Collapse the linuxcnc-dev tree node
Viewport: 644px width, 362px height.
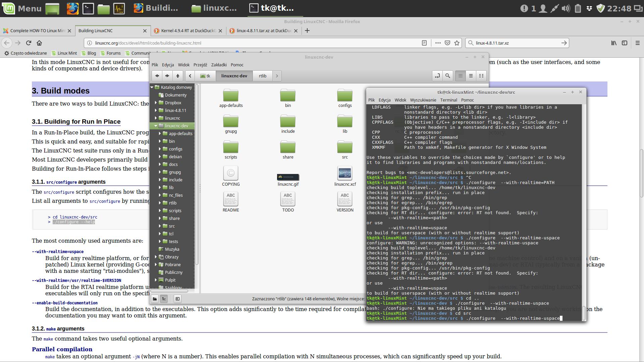156,126
